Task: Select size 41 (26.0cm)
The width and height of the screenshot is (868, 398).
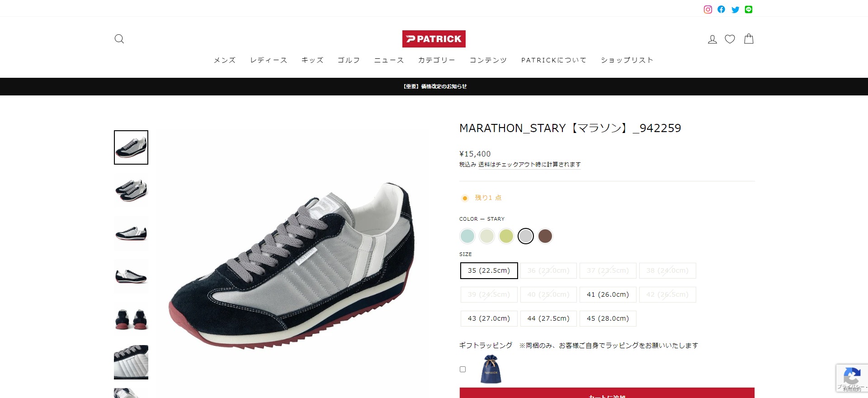Action: pyautogui.click(x=608, y=294)
